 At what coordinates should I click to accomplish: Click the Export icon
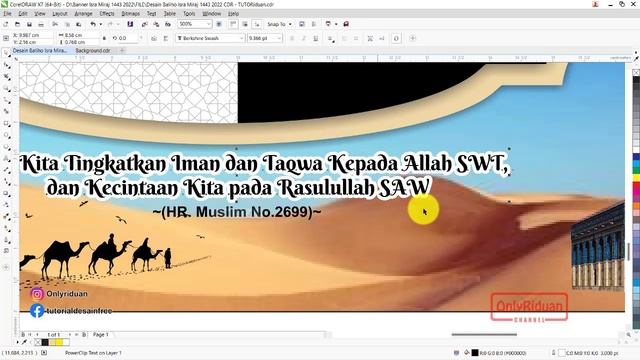(156, 24)
